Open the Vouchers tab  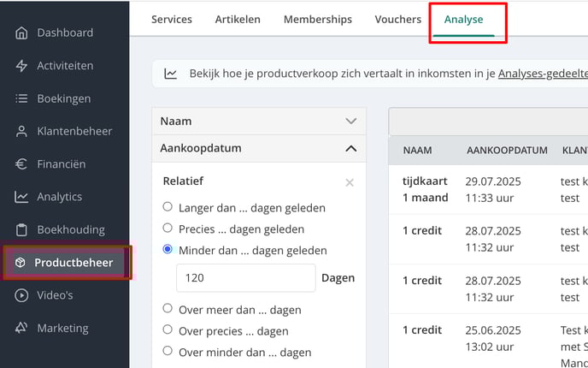[x=398, y=19]
